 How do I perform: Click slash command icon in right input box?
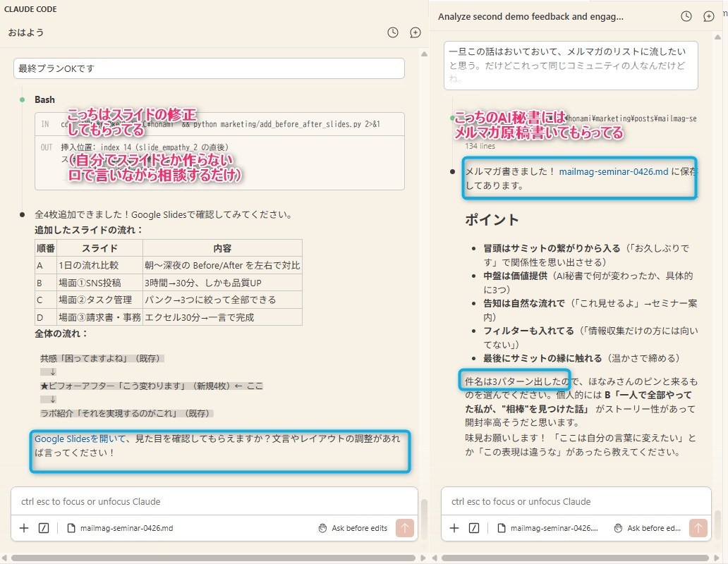pyautogui.click(x=474, y=528)
